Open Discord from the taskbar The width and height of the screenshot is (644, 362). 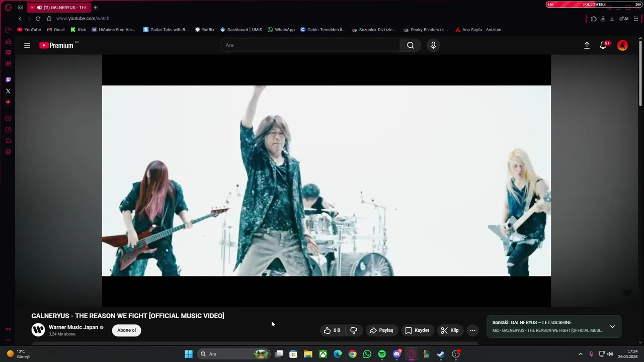pos(397,354)
